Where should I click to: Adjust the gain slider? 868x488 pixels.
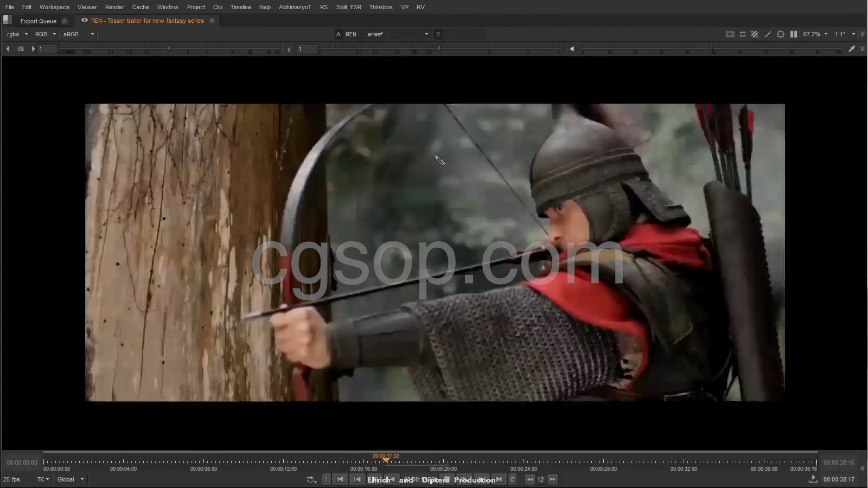[x=169, y=49]
